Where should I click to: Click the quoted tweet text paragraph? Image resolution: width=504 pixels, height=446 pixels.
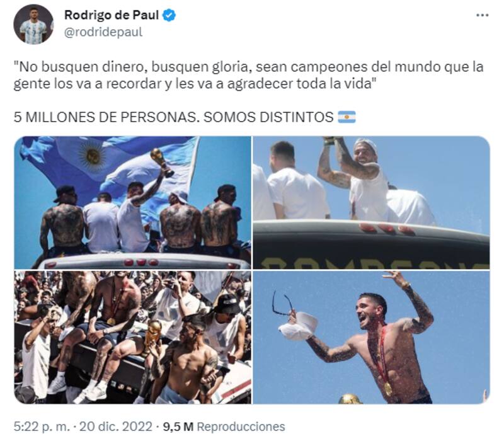click(248, 75)
